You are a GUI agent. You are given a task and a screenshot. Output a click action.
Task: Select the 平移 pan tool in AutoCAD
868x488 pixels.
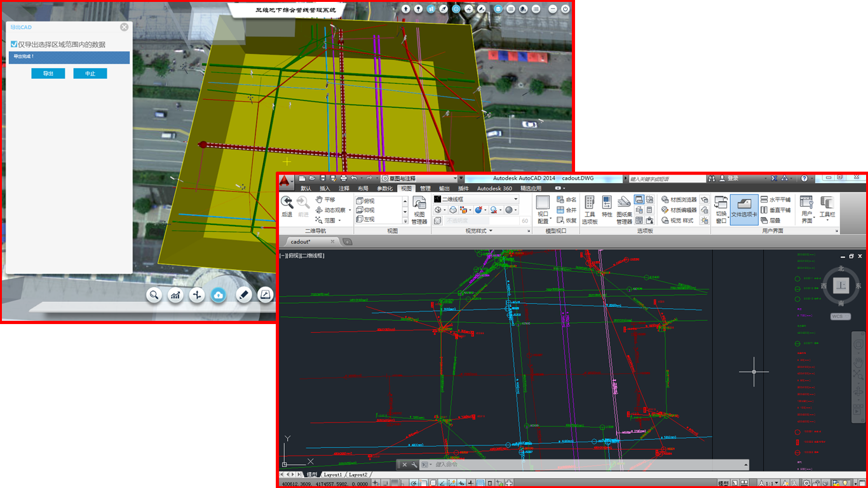coord(326,200)
